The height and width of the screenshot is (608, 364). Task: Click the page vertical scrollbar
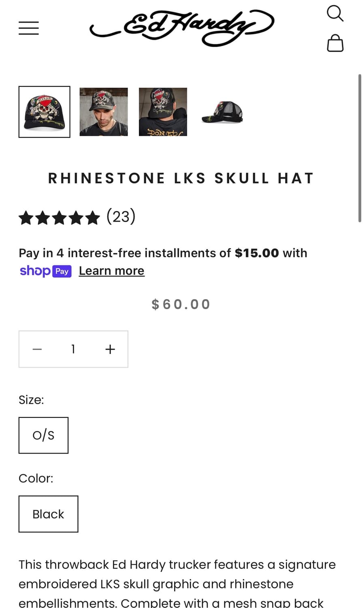coord(360,148)
